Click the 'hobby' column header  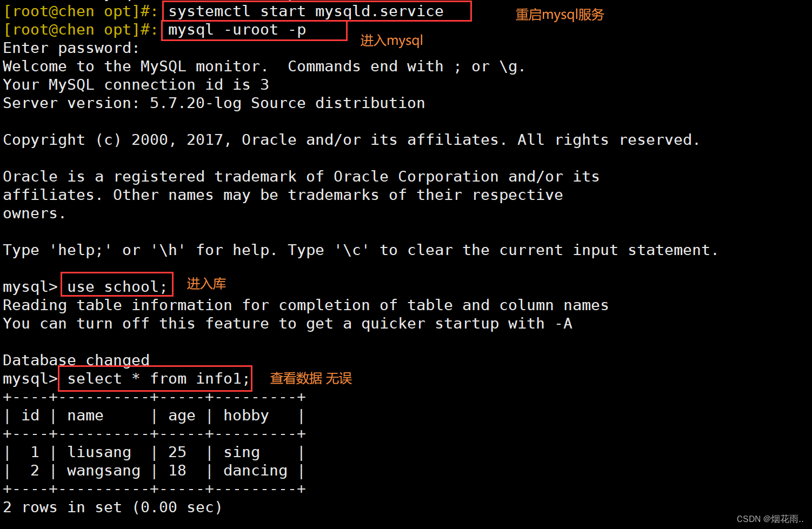tap(246, 416)
